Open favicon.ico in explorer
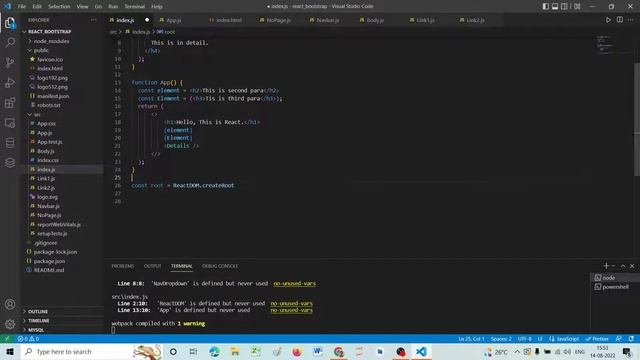The image size is (640, 360). tap(50, 59)
